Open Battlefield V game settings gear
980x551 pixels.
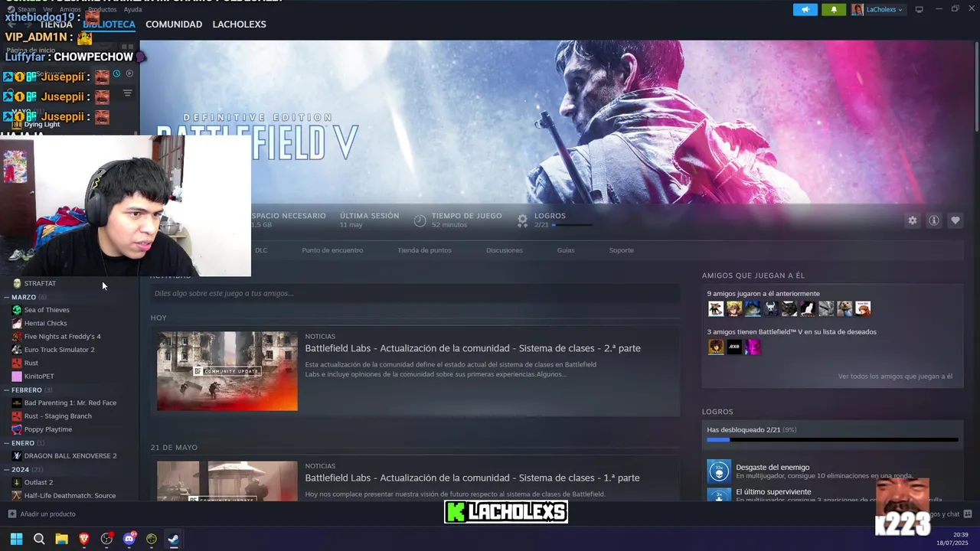tap(912, 220)
